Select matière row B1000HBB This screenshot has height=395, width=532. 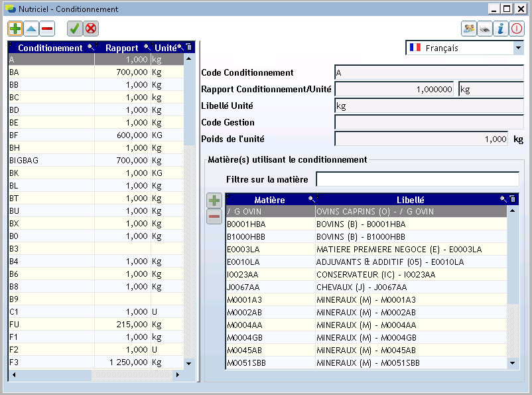366,237
